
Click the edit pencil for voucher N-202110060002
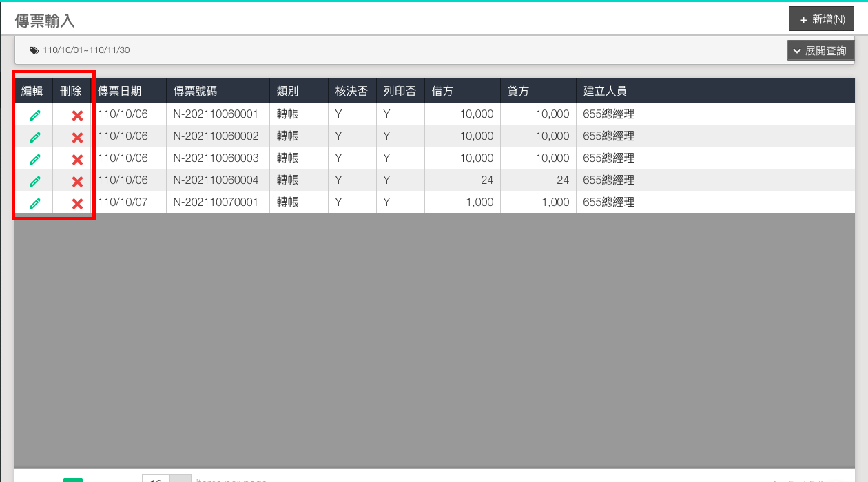(x=34, y=137)
